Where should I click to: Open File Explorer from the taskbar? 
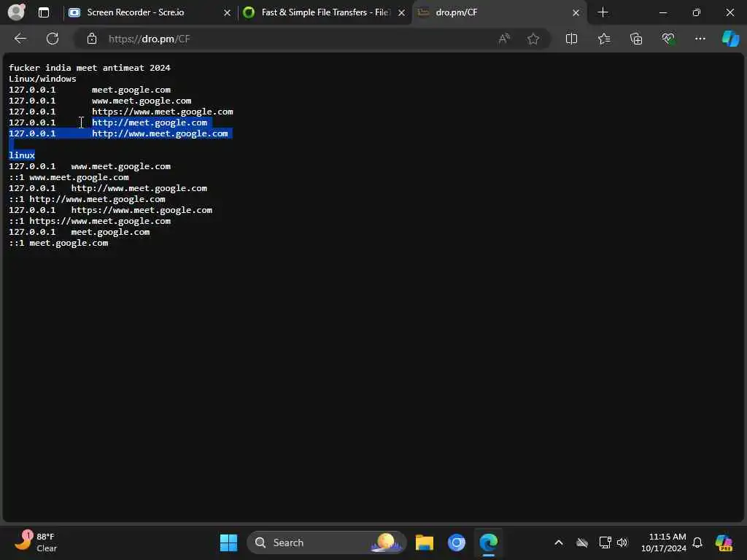[x=424, y=542]
